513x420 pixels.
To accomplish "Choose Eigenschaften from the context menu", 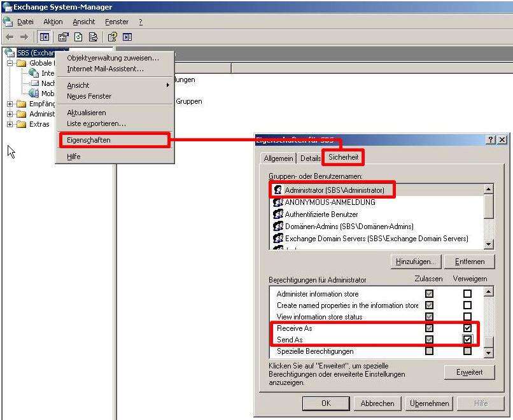I will coord(88,140).
